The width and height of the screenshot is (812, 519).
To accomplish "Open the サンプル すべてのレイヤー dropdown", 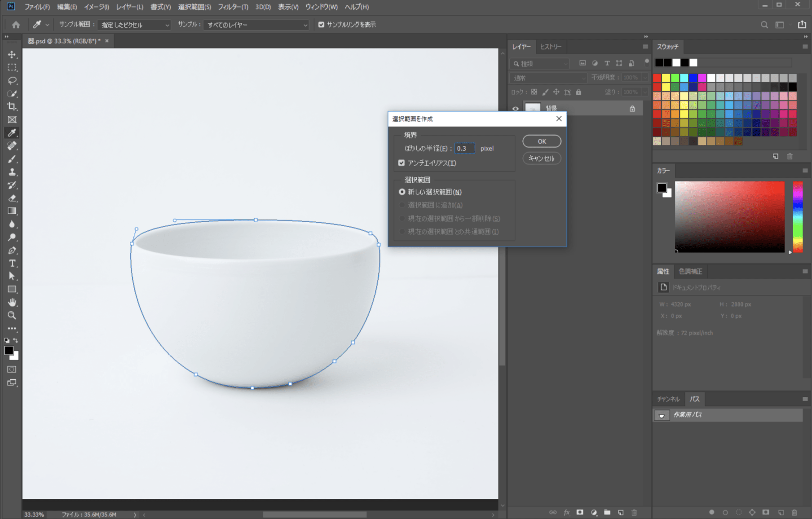I will 256,25.
